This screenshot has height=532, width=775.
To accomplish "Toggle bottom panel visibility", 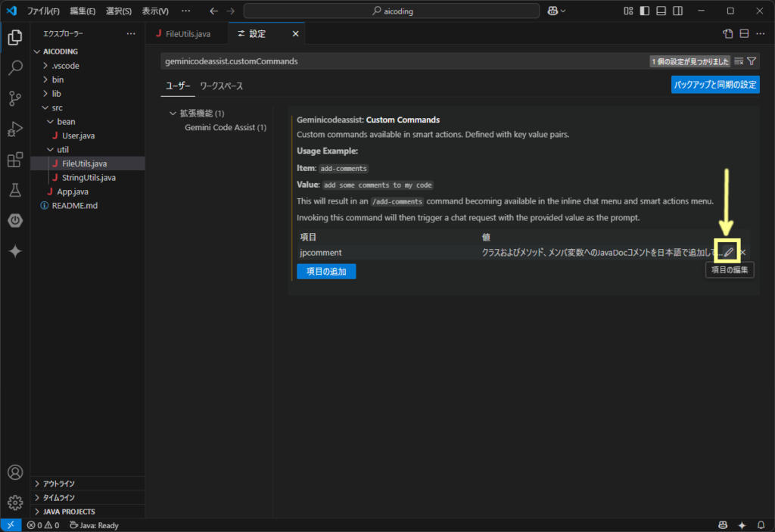I will coord(661,11).
